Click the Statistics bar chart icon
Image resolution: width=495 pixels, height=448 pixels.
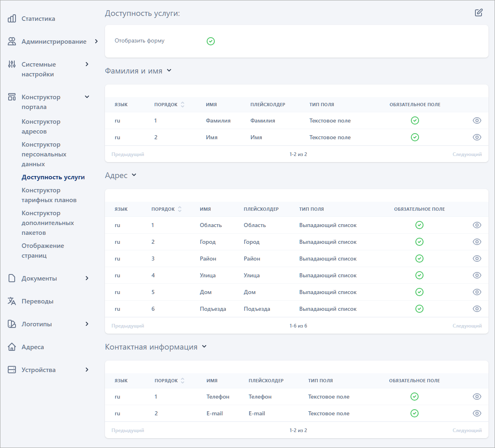12,18
